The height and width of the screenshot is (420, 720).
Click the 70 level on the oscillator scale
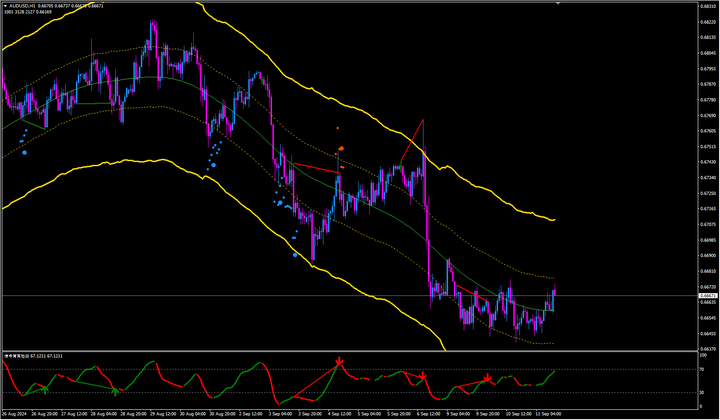(x=703, y=369)
